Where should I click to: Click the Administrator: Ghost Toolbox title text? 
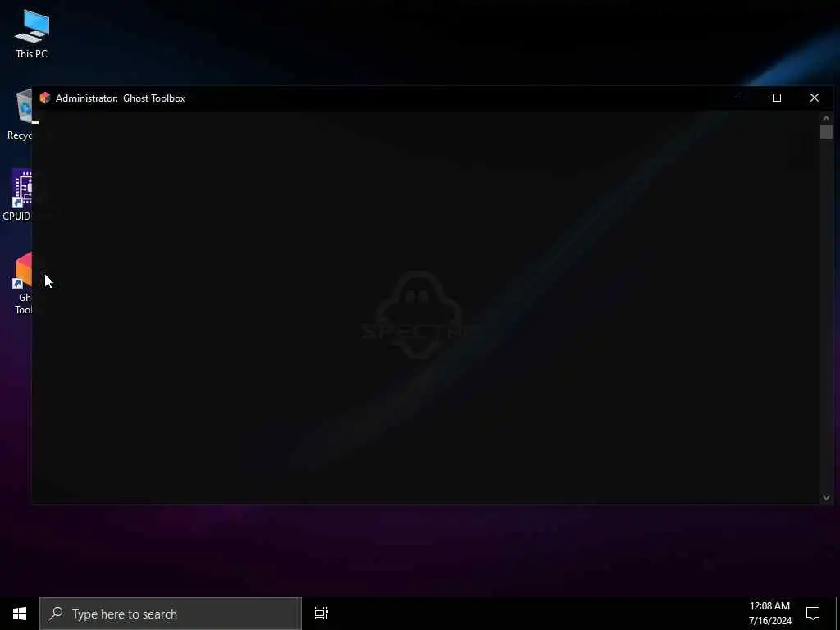point(121,98)
